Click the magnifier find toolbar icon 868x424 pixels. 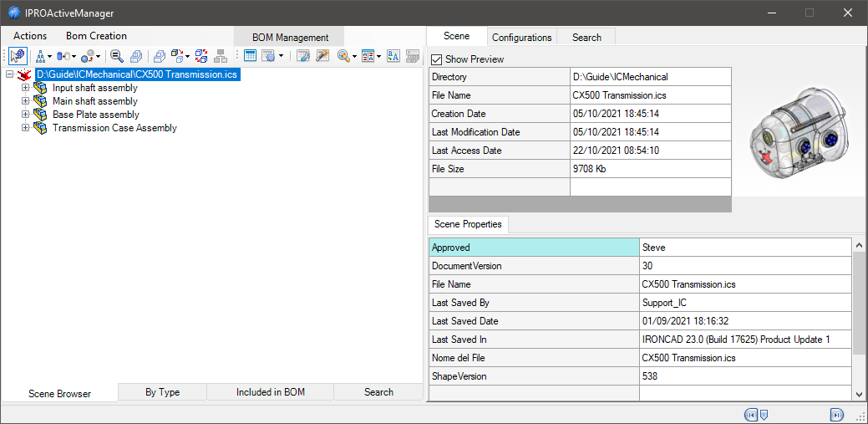tap(117, 55)
